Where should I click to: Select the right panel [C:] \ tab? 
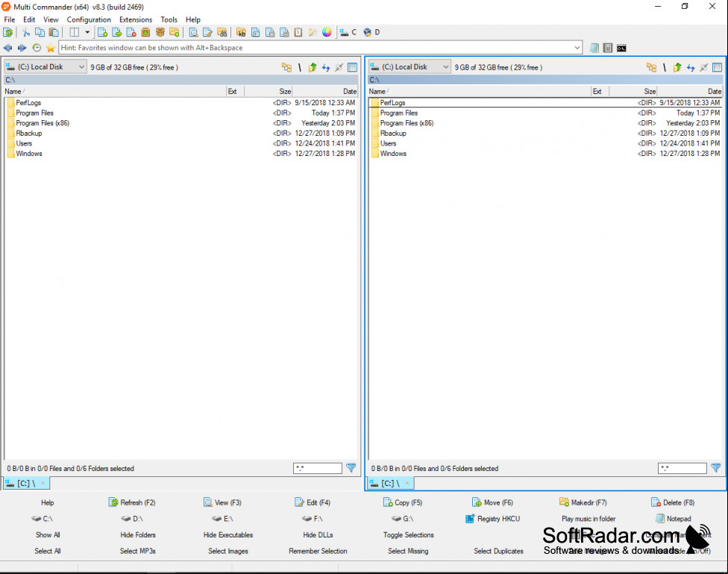(391, 484)
